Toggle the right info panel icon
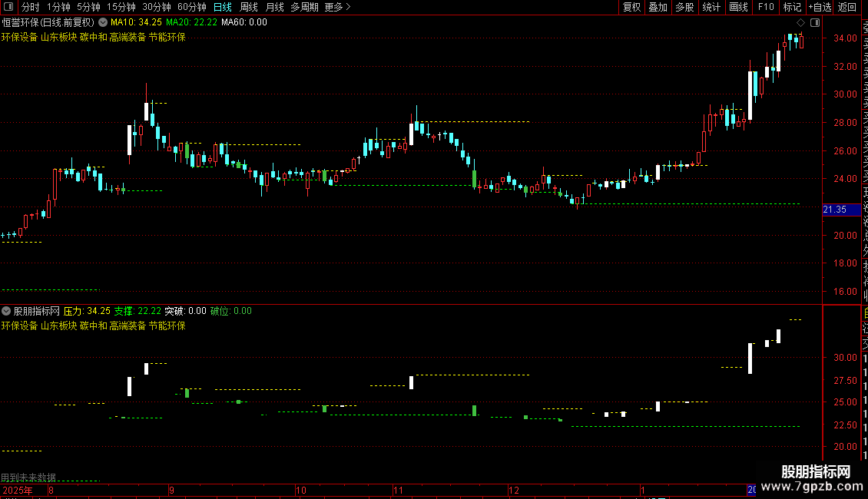This screenshot has width=868, height=499. (815, 23)
